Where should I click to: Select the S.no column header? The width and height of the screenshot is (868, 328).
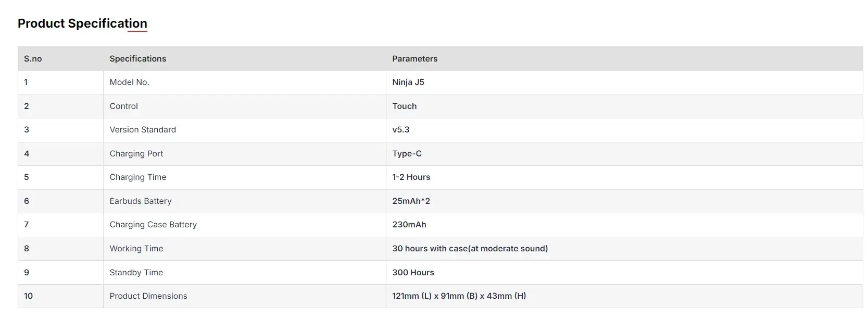(33, 59)
